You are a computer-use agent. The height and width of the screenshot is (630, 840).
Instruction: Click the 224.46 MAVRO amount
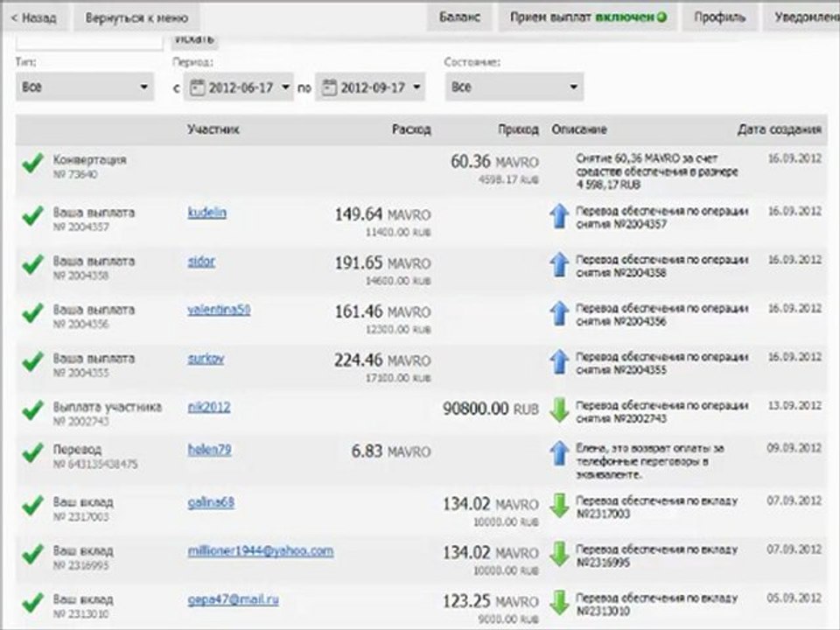pos(382,360)
